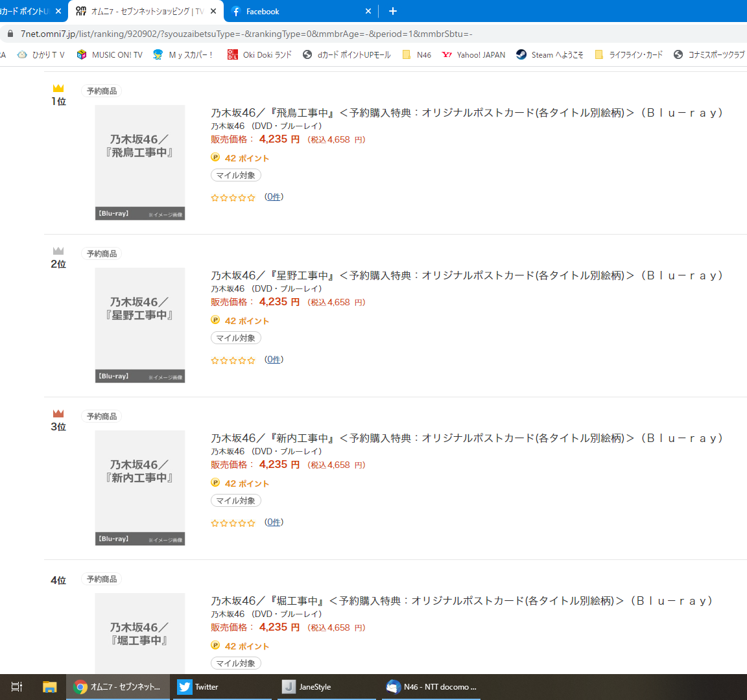Open the コナミスポーツクラブ bookmark
Viewport: 747px width, 700px height.
pyautogui.click(x=709, y=54)
